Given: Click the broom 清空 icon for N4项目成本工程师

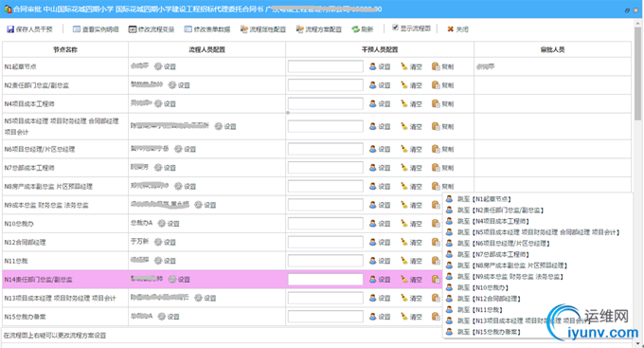Looking at the screenshot, I should click(x=404, y=103).
